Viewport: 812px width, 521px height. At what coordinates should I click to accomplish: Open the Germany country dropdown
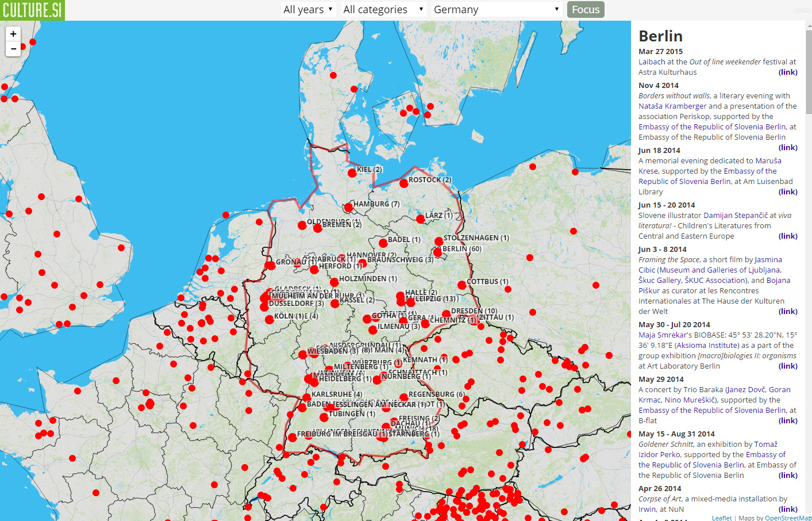(x=496, y=10)
